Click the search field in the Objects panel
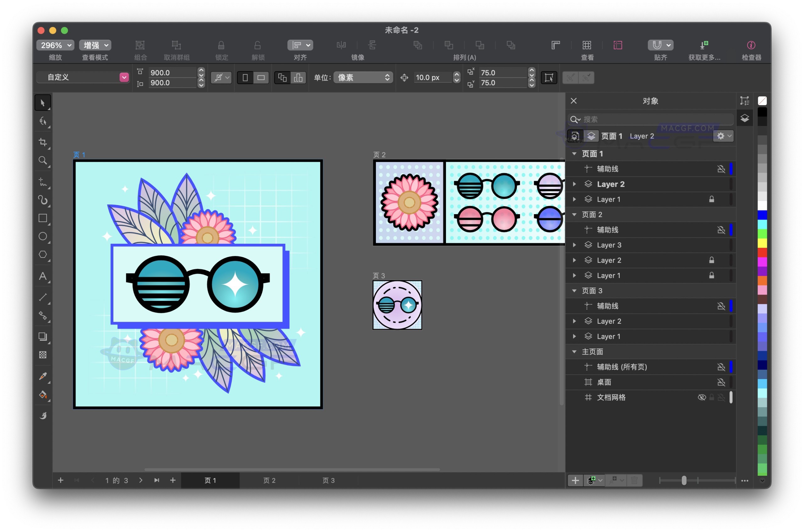Screen dimensions: 804x532 [650, 119]
